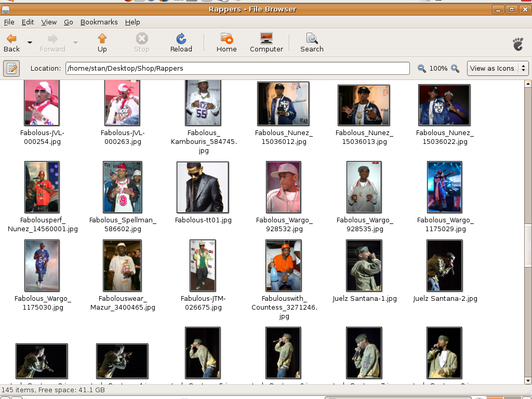The width and height of the screenshot is (532, 399).
Task: Click the Back navigation arrow icon
Action: [x=11, y=39]
